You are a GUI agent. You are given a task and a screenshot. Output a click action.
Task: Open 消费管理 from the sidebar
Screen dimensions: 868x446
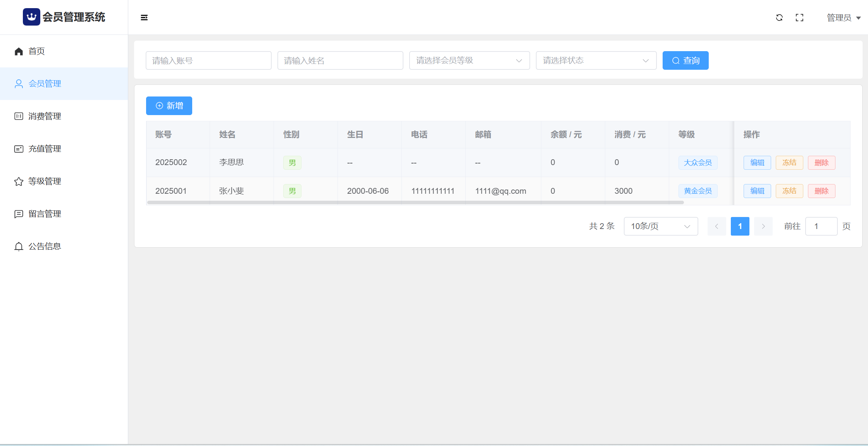45,116
